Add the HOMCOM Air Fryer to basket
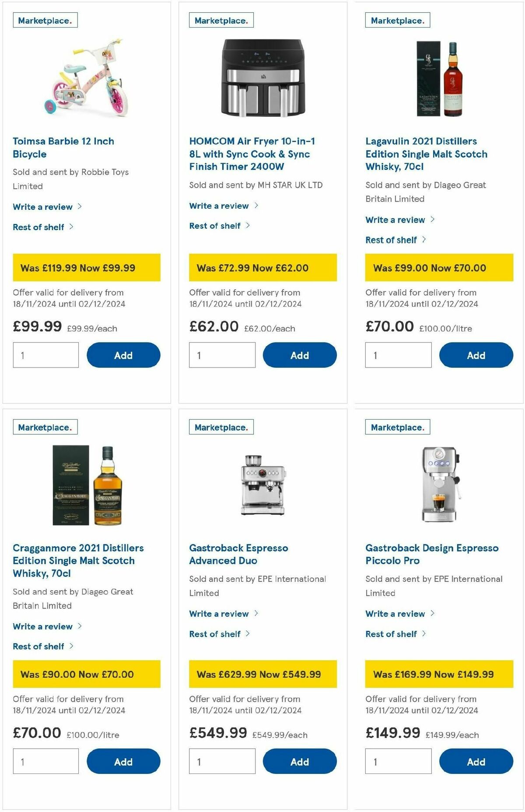This screenshot has height=812, width=525. [x=299, y=355]
